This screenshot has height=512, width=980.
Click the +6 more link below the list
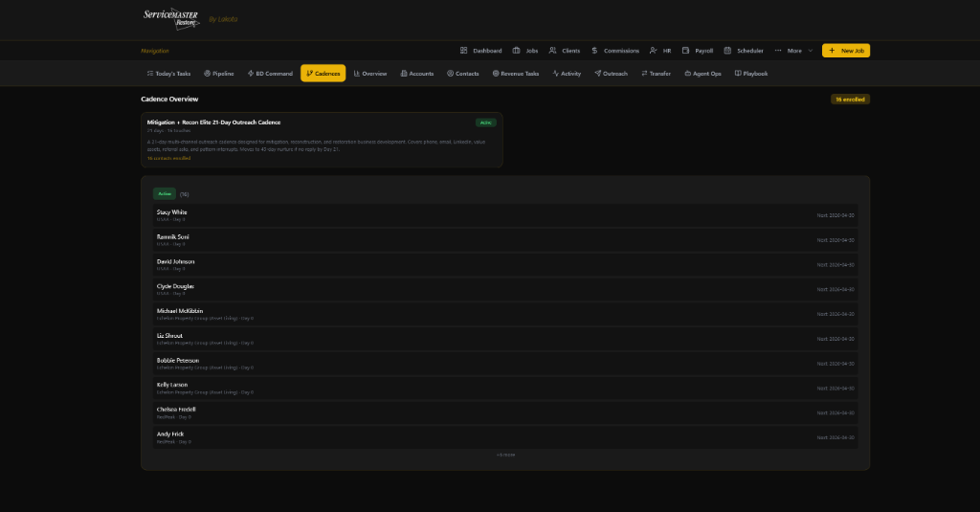(x=505, y=455)
